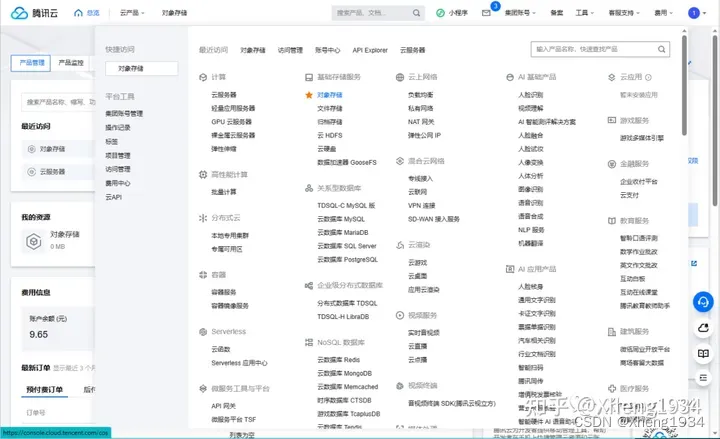Screen dimensions: 720x439
Task: Click the 游戏服务 category icon
Action: coord(612,120)
